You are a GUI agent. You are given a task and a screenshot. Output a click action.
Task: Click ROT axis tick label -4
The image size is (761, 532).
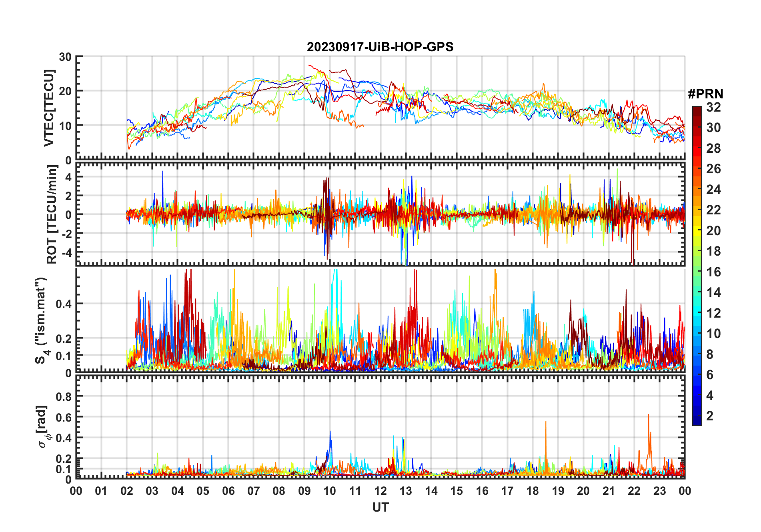point(66,253)
